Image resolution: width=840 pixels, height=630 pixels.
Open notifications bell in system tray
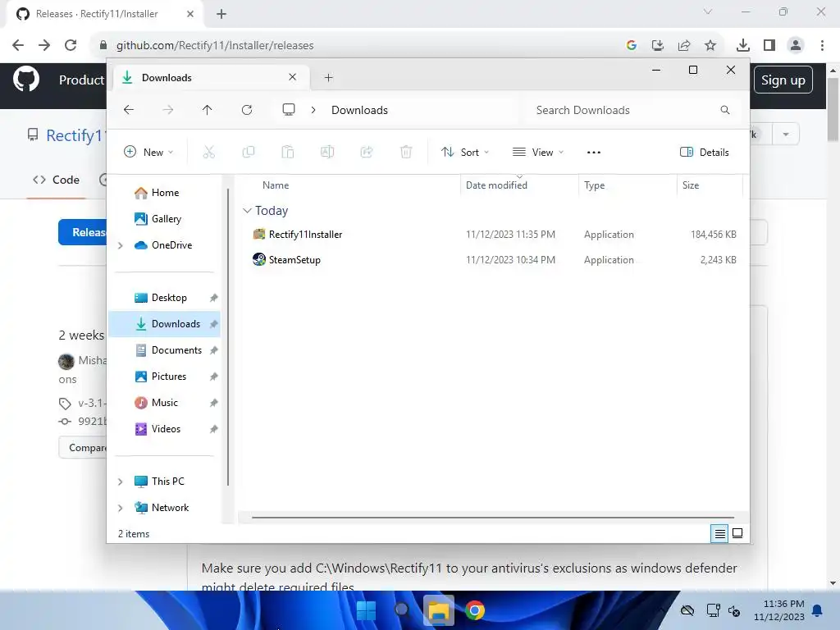pyautogui.click(x=818, y=610)
